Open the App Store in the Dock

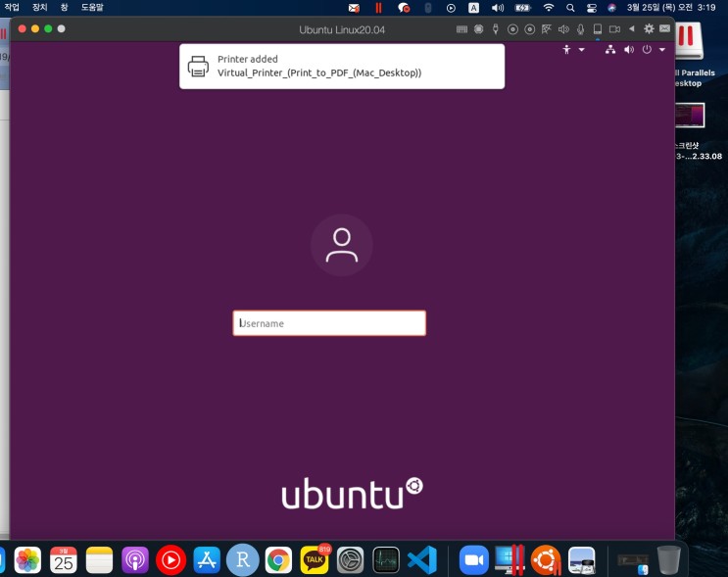207,559
